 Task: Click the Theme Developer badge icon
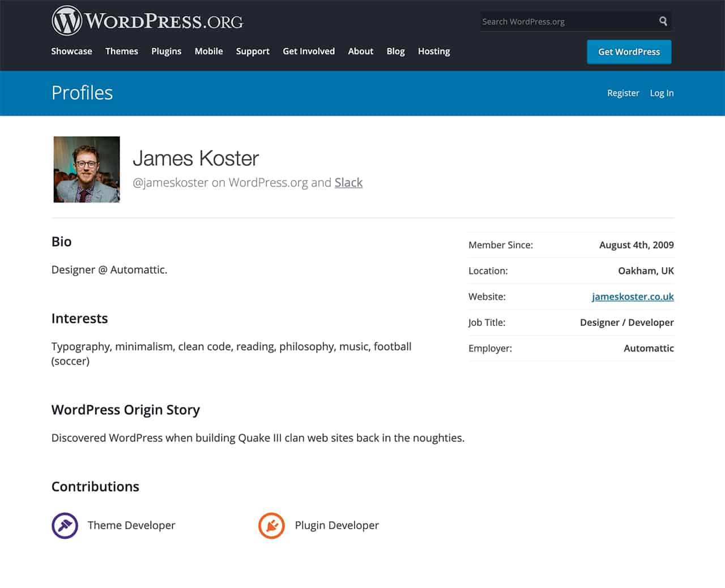click(65, 526)
